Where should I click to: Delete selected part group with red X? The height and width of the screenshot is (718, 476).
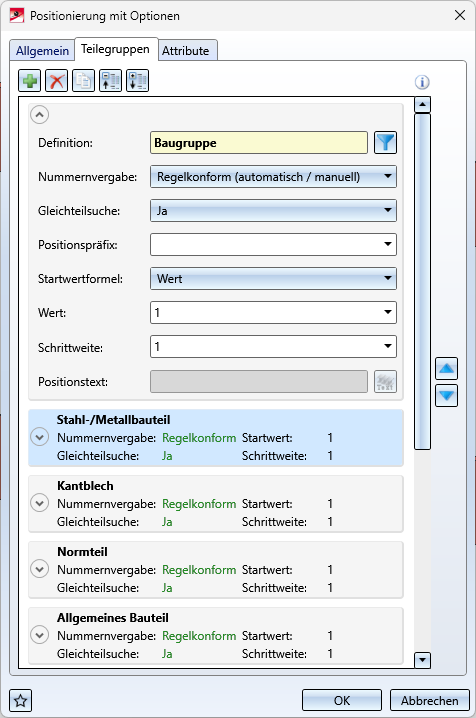(x=57, y=81)
